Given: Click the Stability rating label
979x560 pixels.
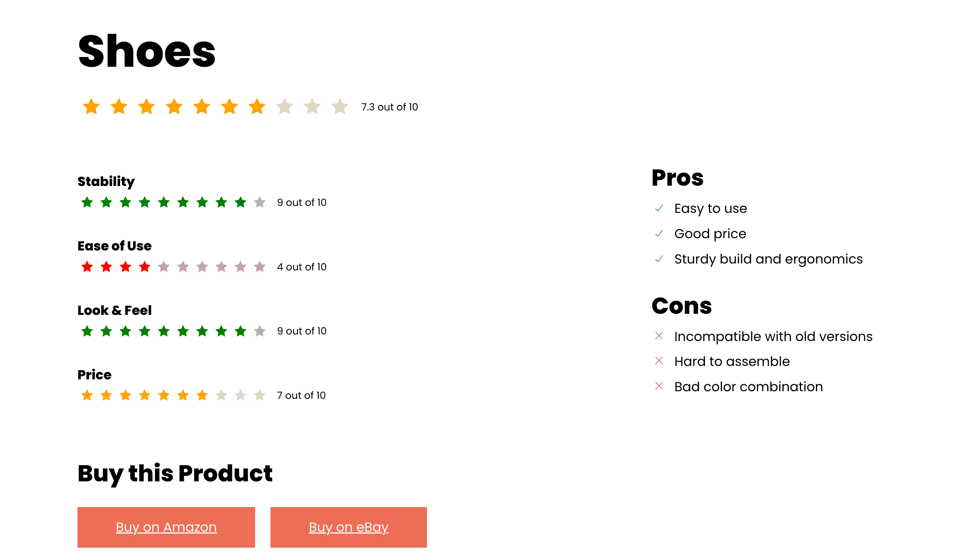Looking at the screenshot, I should [x=106, y=181].
